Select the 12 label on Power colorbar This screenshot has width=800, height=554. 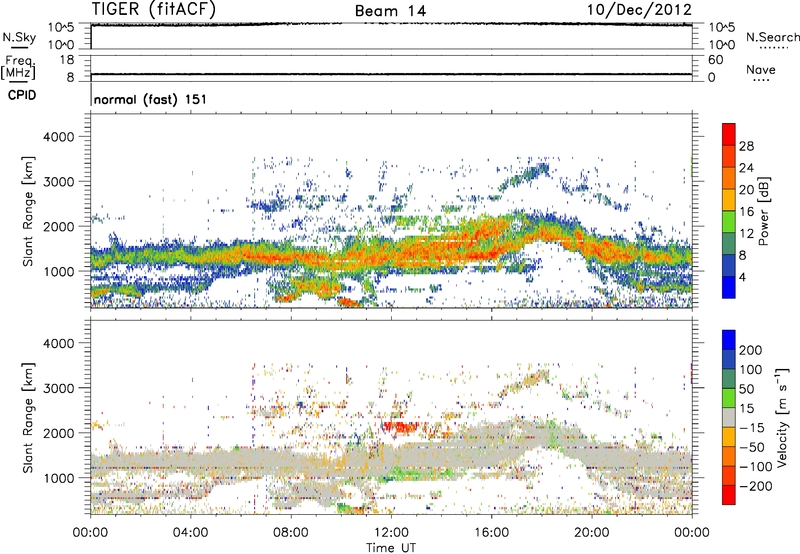pyautogui.click(x=746, y=233)
